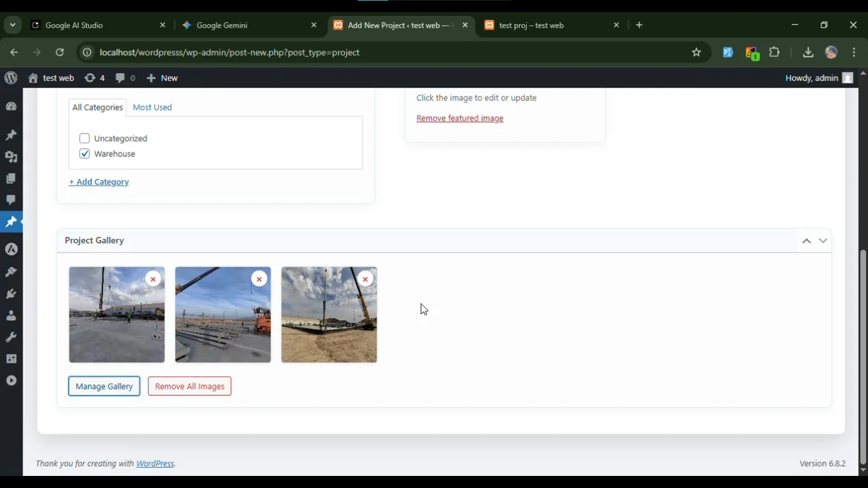The height and width of the screenshot is (488, 868).
Task: Bookmark this page with the star icon
Action: point(696,53)
